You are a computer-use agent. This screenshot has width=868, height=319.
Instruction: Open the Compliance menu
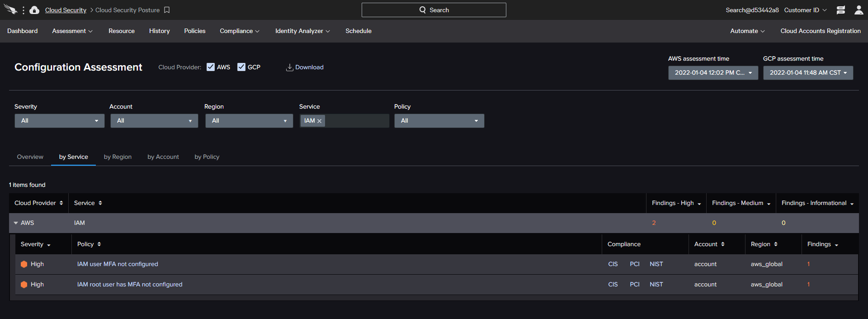click(x=240, y=31)
